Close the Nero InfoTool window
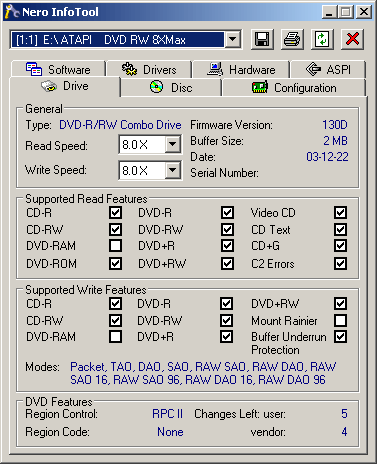This screenshot has height=464, width=377. tap(364, 12)
